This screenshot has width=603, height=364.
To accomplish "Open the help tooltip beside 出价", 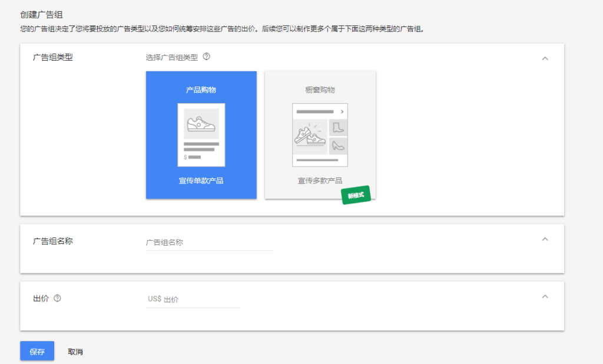I will 57,297.
